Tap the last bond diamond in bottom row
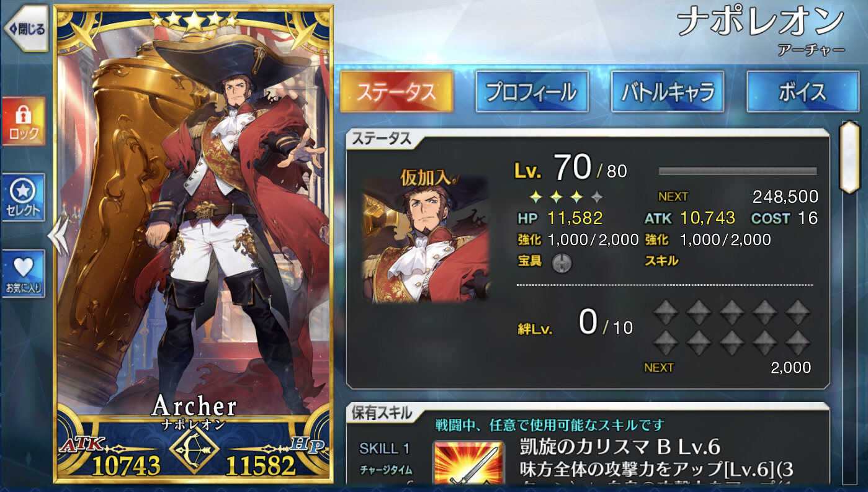The height and width of the screenshot is (492, 868). coord(798,342)
